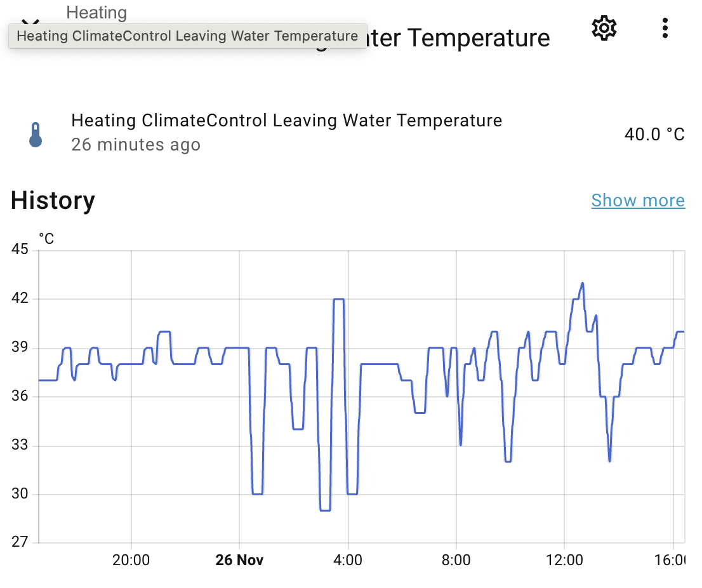
Task: Click the °C unit label above the chart
Action: point(46,239)
